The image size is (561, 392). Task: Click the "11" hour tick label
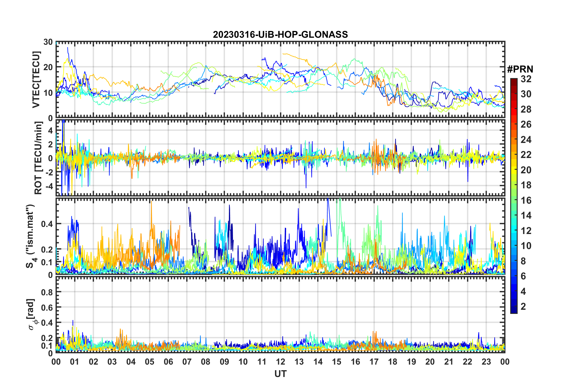(262, 362)
